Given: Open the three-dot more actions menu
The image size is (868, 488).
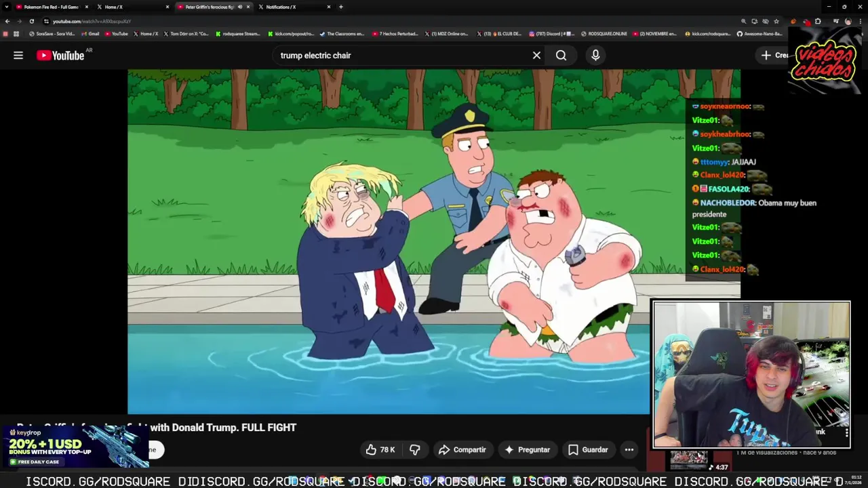Looking at the screenshot, I should 629,449.
